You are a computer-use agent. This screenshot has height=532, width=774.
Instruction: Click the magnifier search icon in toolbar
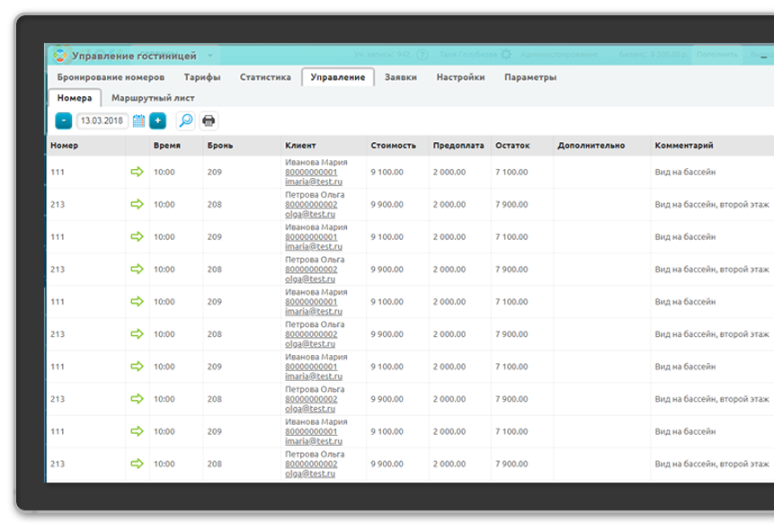pyautogui.click(x=185, y=120)
